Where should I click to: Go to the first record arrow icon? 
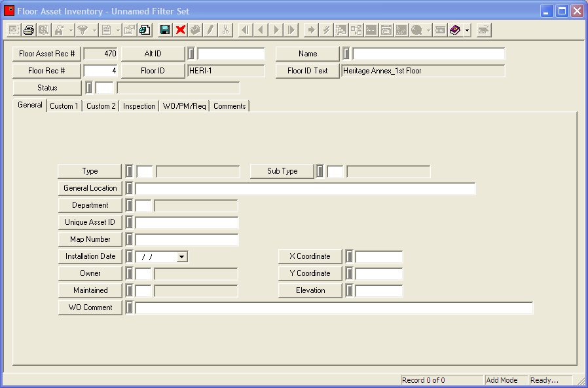click(x=246, y=30)
